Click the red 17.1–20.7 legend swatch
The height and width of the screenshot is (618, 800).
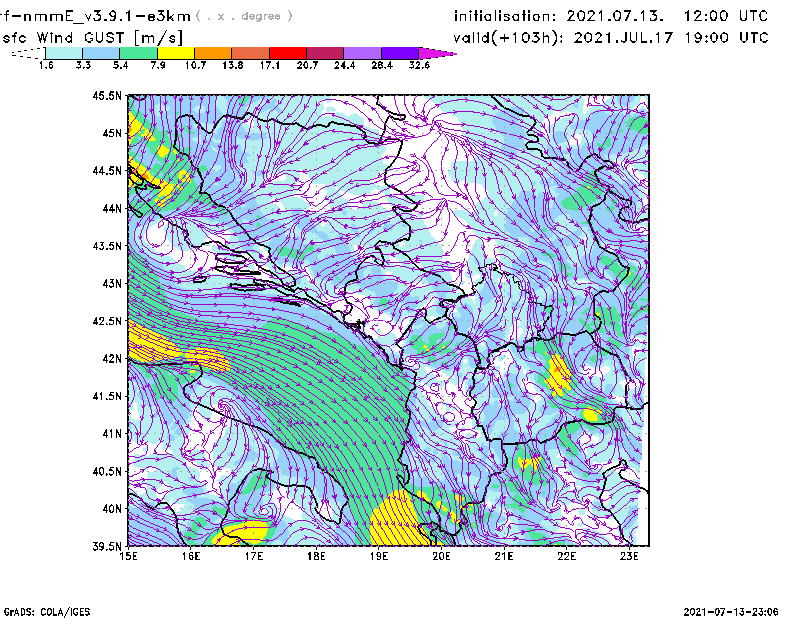pos(288,53)
